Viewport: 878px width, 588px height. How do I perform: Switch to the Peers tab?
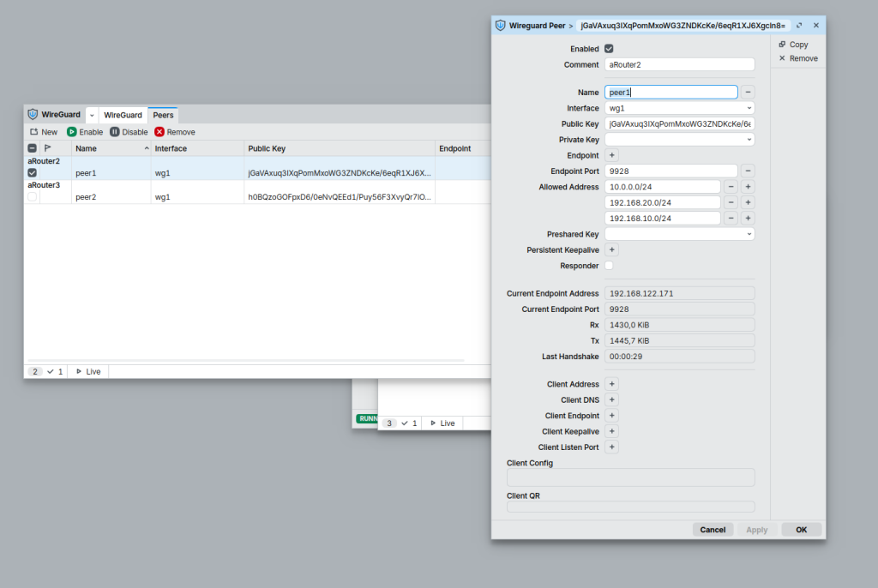point(163,115)
